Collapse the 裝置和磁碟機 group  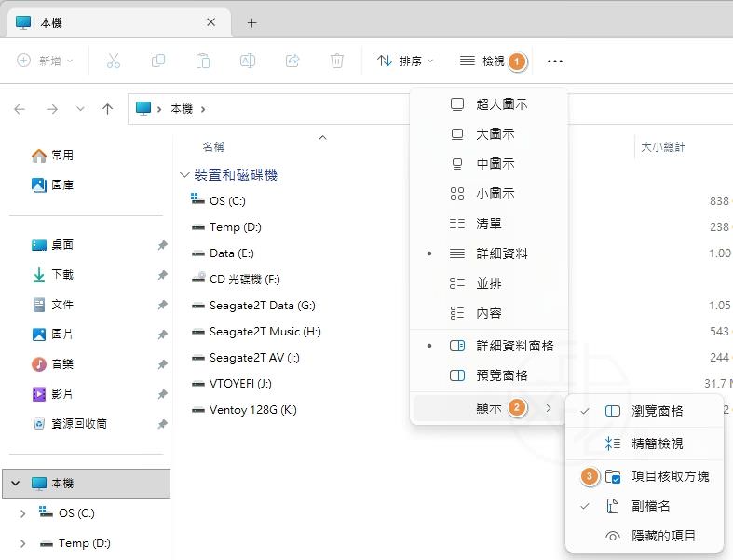click(x=184, y=175)
